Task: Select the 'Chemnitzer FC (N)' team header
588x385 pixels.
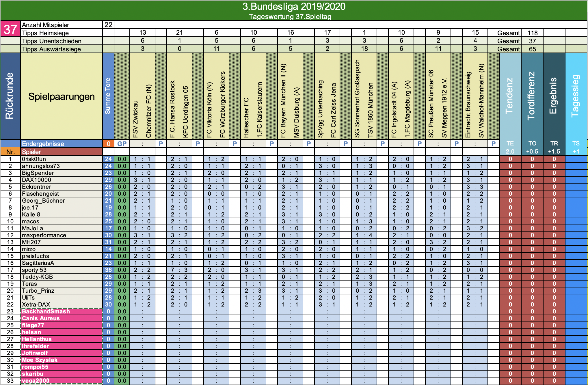Action: click(x=149, y=111)
